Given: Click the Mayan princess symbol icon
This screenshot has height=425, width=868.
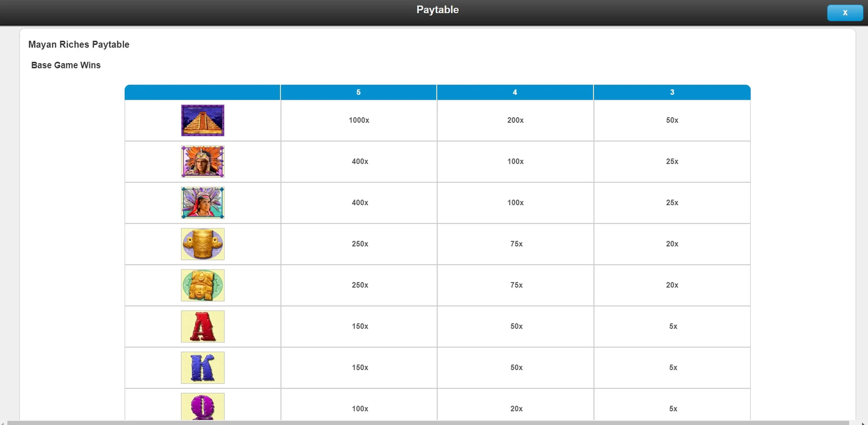Looking at the screenshot, I should click(203, 203).
